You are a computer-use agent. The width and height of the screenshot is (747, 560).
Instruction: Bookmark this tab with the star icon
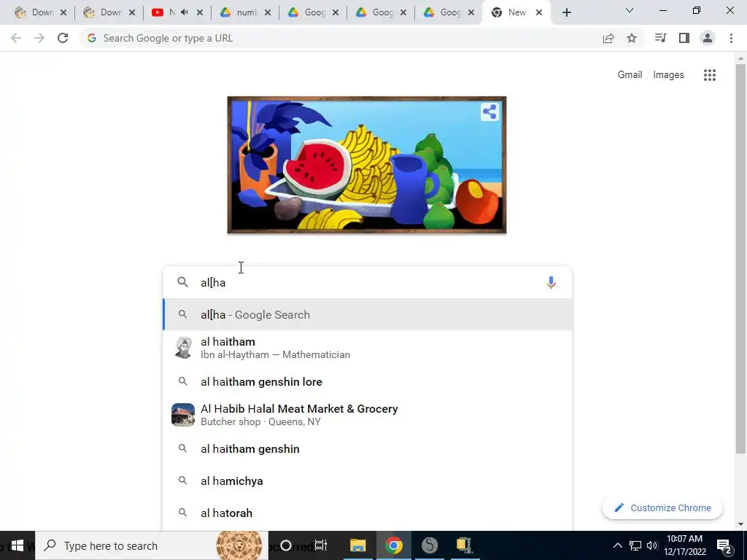632,38
